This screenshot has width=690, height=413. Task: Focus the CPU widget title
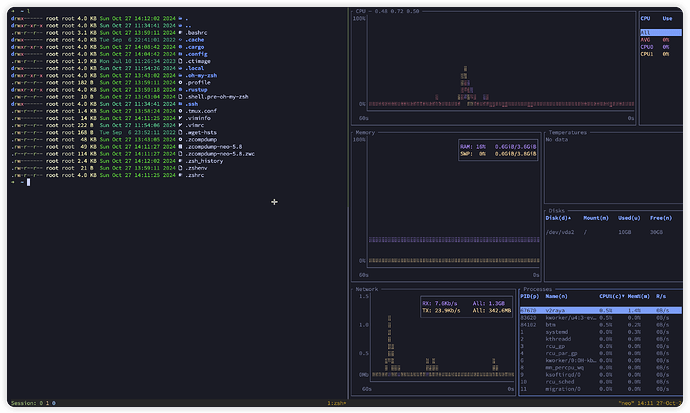[360, 11]
